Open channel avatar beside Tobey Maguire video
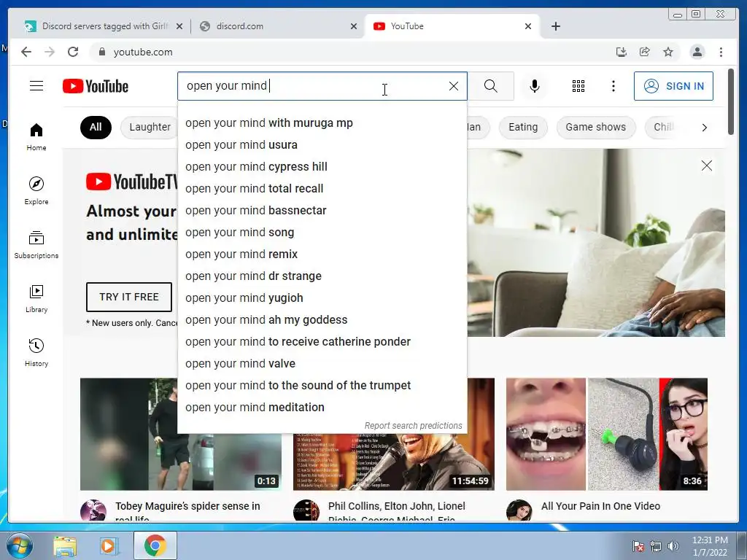 pos(93,510)
